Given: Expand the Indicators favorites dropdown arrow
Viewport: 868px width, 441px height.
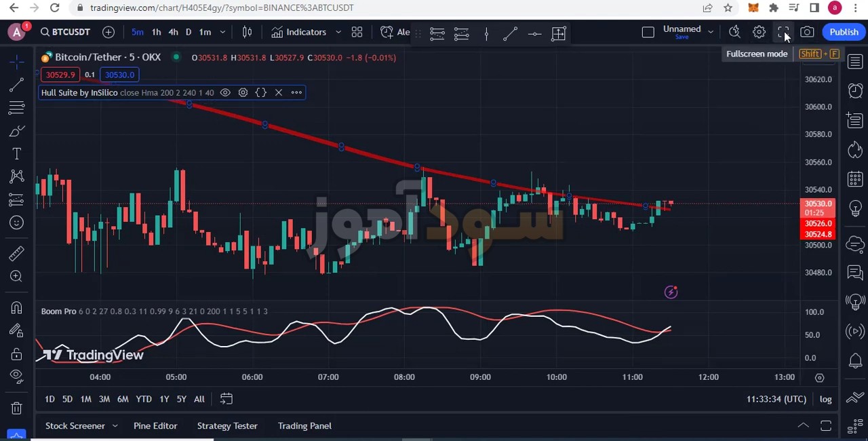Looking at the screenshot, I should pyautogui.click(x=338, y=32).
